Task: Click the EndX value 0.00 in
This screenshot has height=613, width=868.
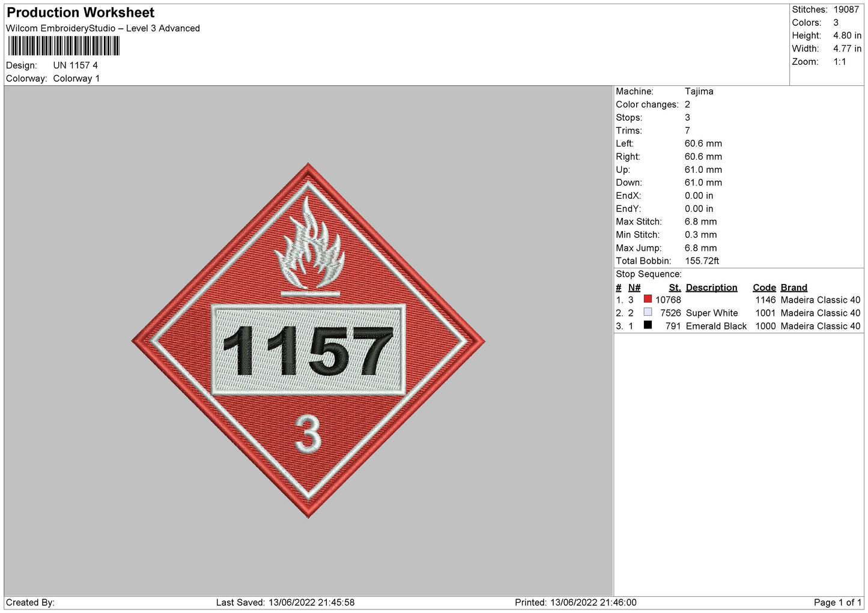Action: click(x=699, y=196)
